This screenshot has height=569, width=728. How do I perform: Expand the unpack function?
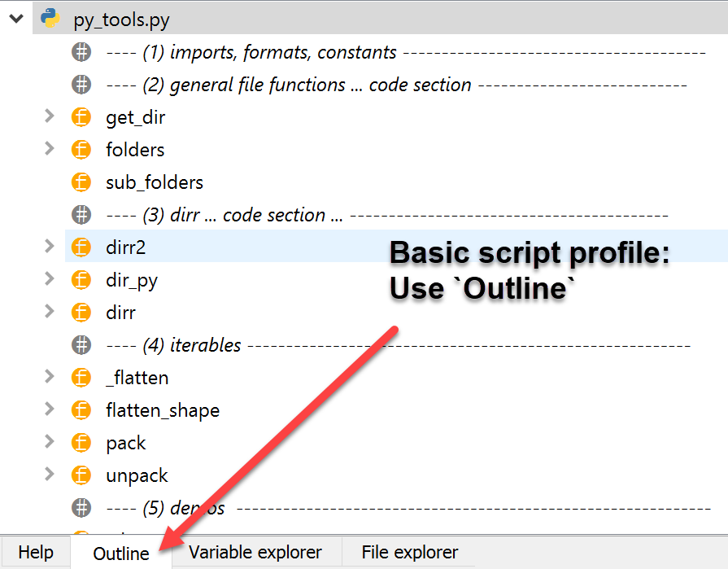pos(49,474)
